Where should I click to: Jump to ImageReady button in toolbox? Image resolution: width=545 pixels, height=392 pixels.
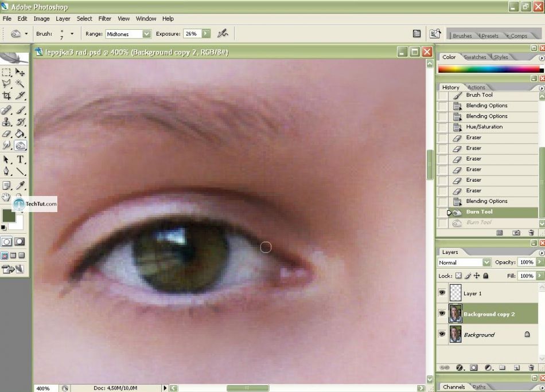[x=13, y=269]
